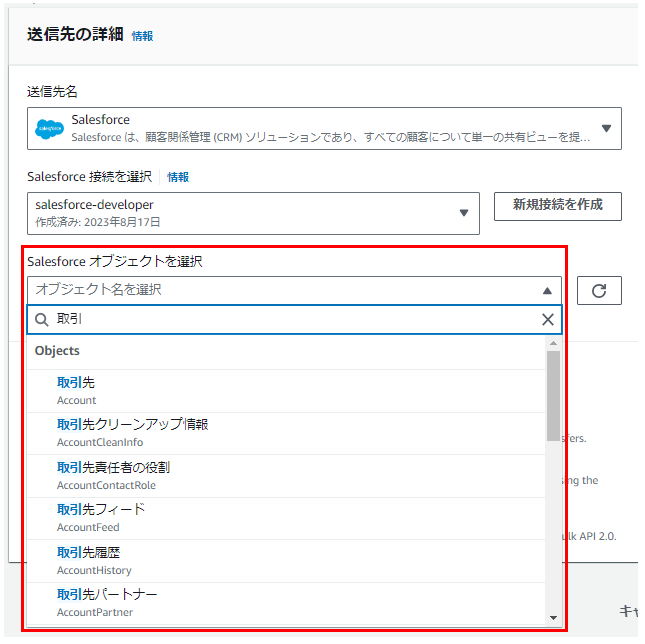Click the scrollbar down arrow in list

point(553,618)
